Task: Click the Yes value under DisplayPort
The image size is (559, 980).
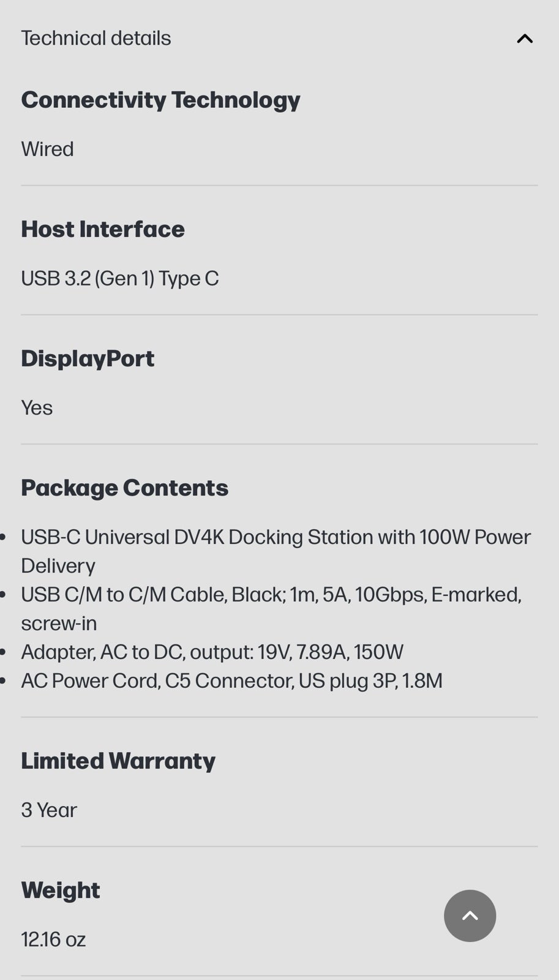Action: [x=37, y=407]
